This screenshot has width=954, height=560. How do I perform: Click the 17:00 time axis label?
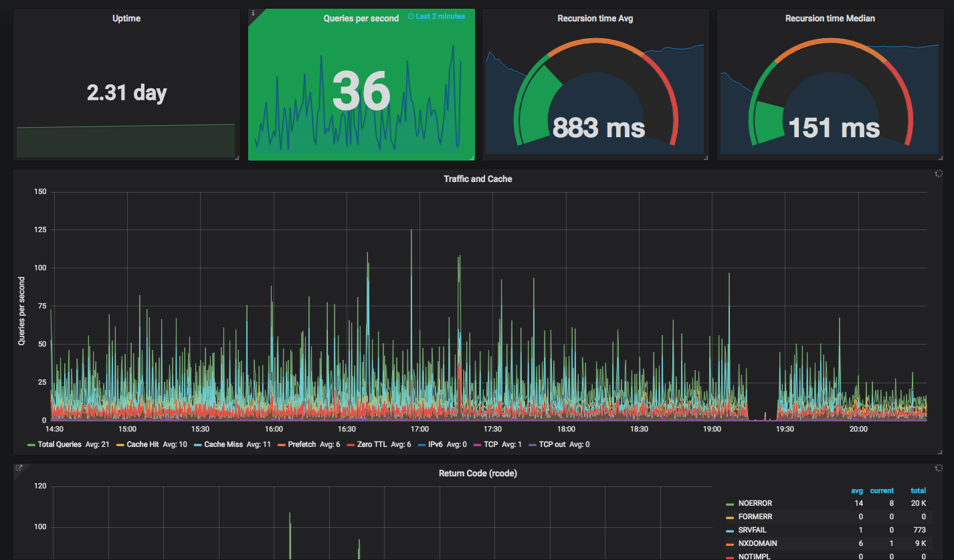[419, 429]
